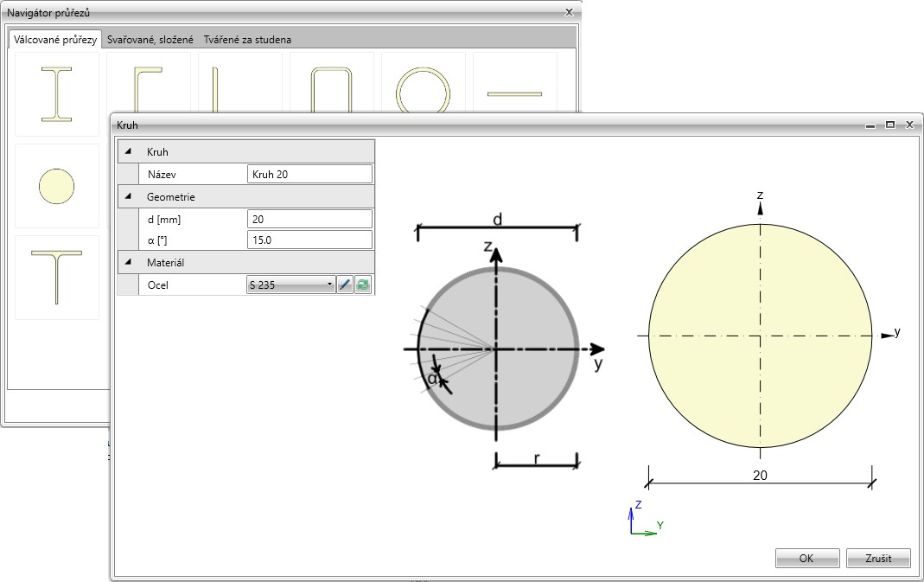
Task: Choose the horizontal flat bar section
Action: coord(514,93)
